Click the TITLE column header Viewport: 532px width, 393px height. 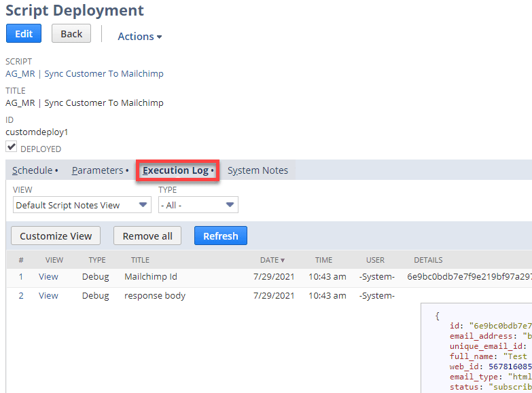pyautogui.click(x=140, y=260)
